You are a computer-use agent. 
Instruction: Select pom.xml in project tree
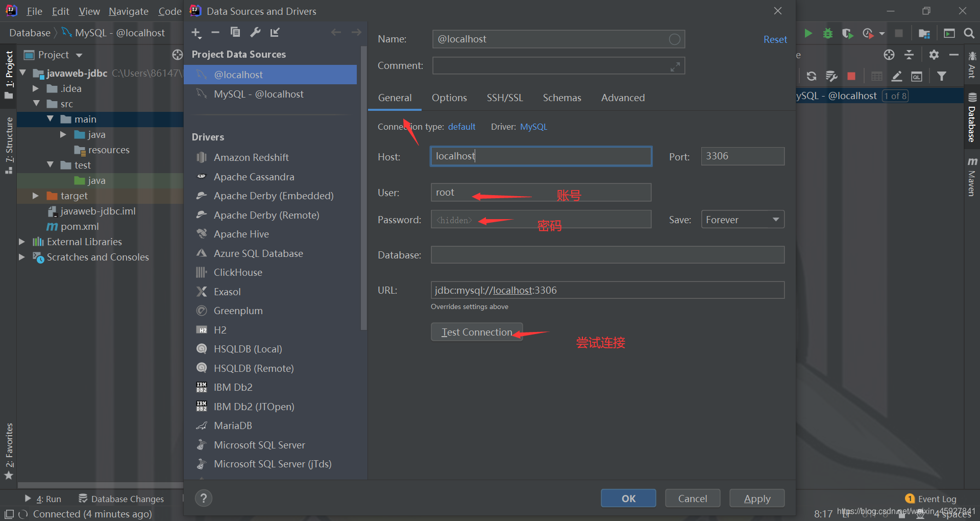click(x=80, y=226)
